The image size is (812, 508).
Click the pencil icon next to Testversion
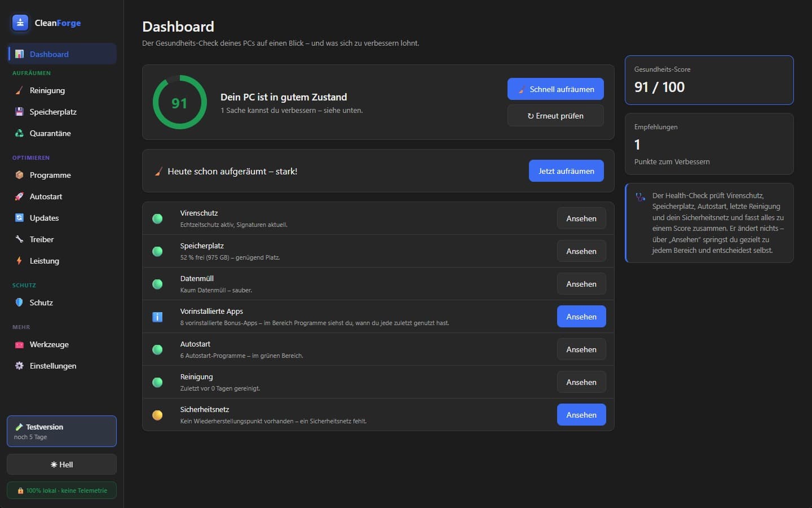(19, 427)
